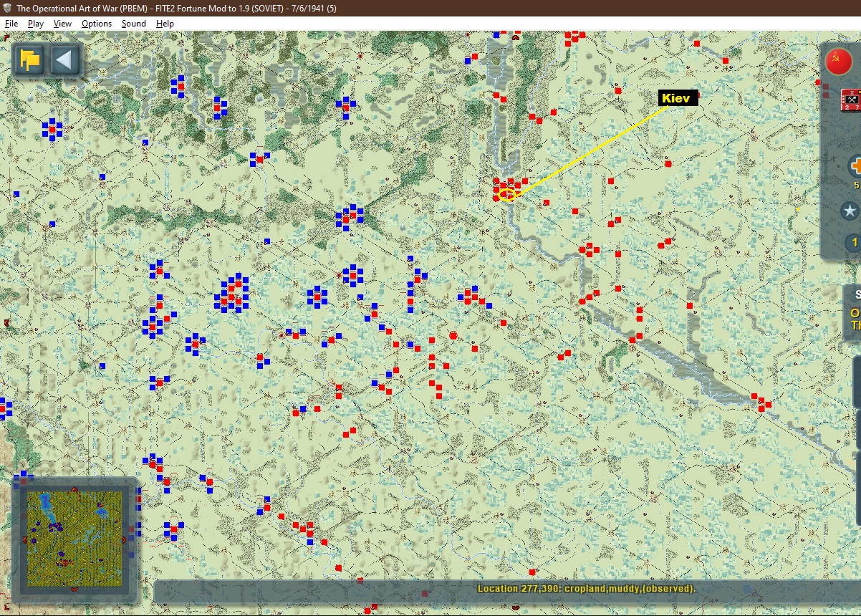Viewport: 861px width, 616px height.
Task: Click the location status bar text
Action: click(x=586, y=589)
